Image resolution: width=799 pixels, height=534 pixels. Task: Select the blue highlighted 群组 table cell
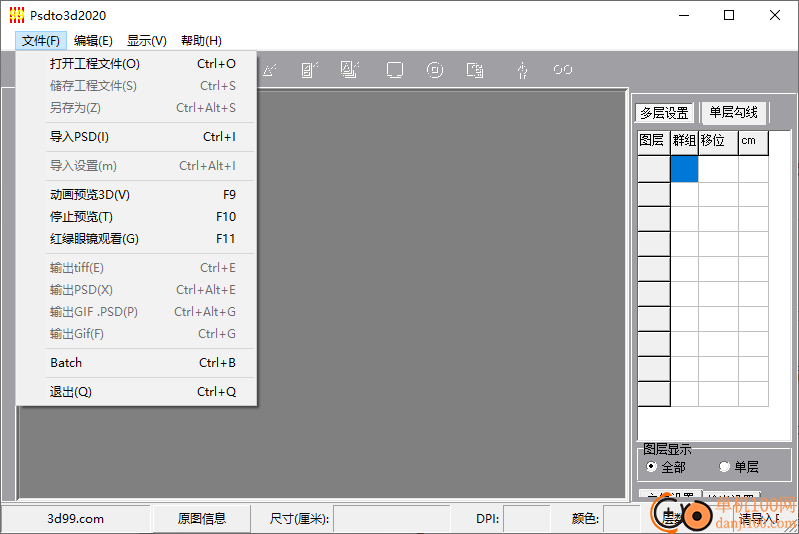(x=684, y=169)
